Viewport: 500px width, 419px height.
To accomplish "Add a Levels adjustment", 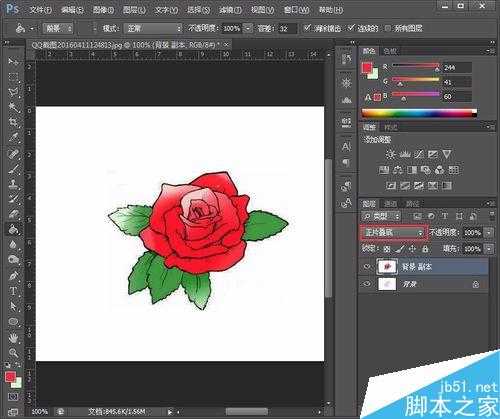I will click(405, 154).
